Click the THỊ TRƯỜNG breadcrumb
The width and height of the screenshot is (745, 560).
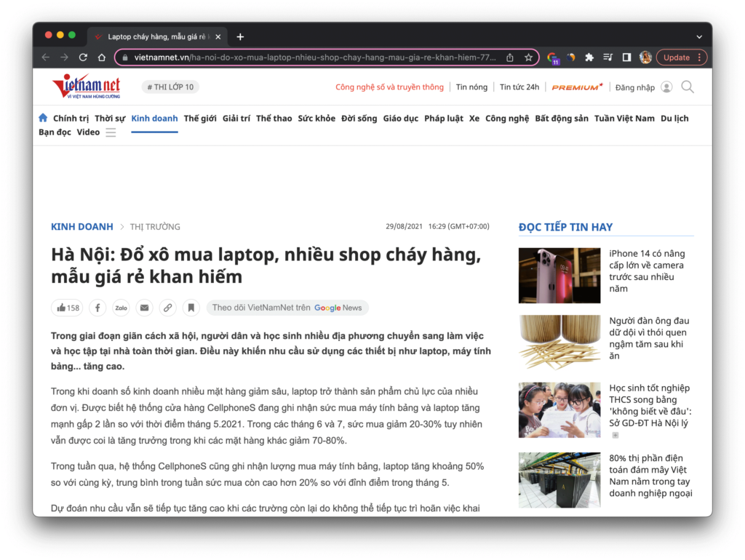(x=155, y=227)
